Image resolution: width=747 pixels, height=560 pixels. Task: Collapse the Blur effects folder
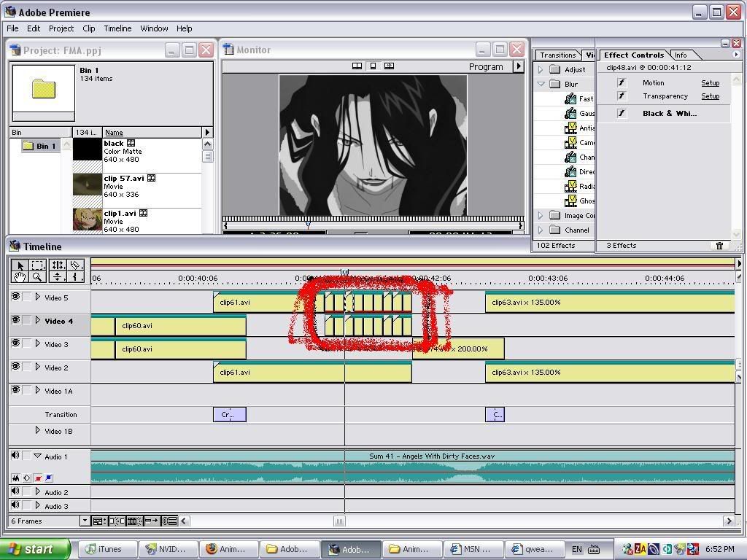click(541, 84)
